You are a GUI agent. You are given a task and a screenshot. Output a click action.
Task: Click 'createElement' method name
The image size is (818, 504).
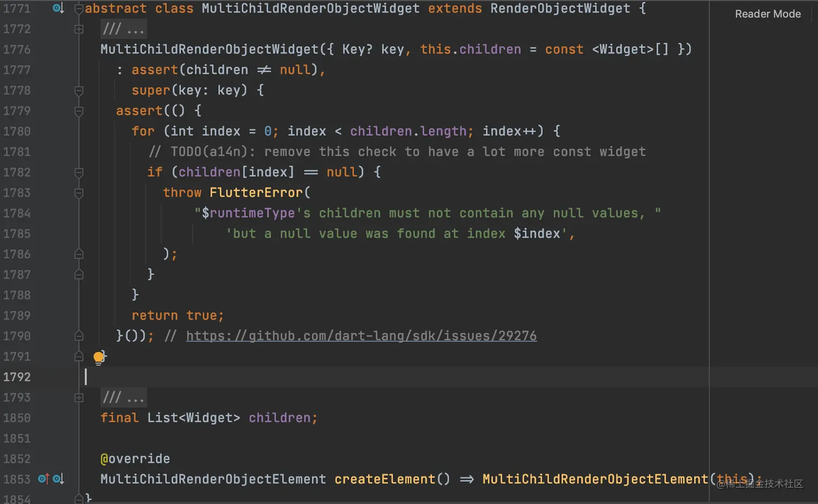click(x=385, y=479)
